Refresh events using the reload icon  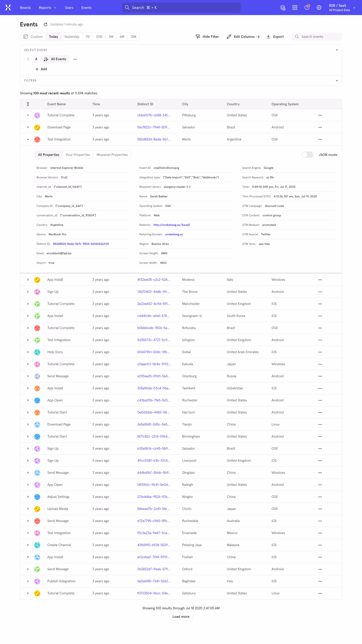point(46,24)
